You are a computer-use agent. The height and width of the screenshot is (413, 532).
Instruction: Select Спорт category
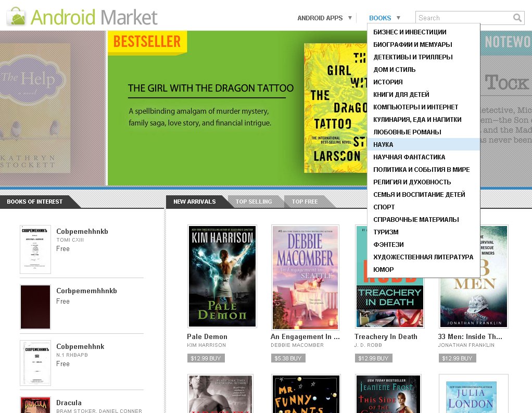point(423,207)
